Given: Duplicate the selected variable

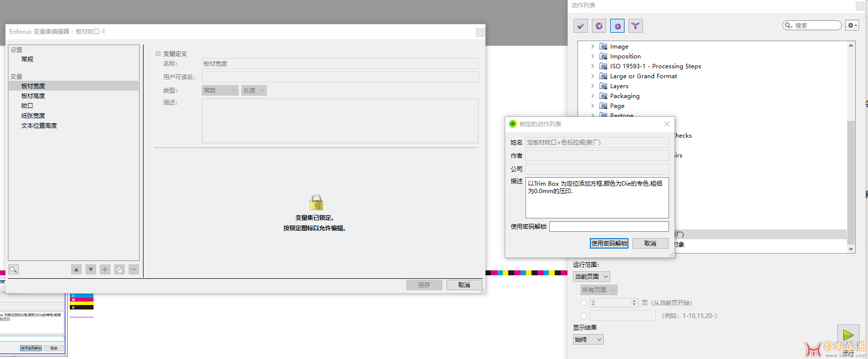Looking at the screenshot, I should (119, 269).
